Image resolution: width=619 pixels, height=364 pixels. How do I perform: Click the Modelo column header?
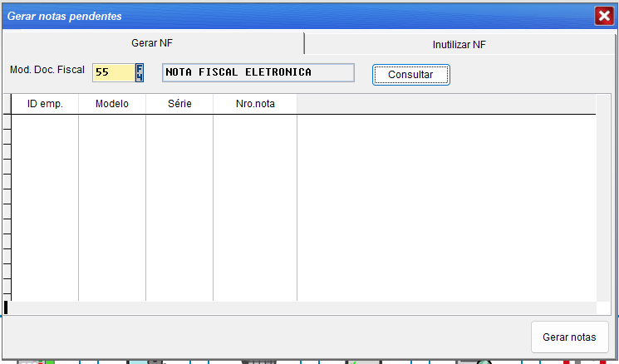coord(112,104)
